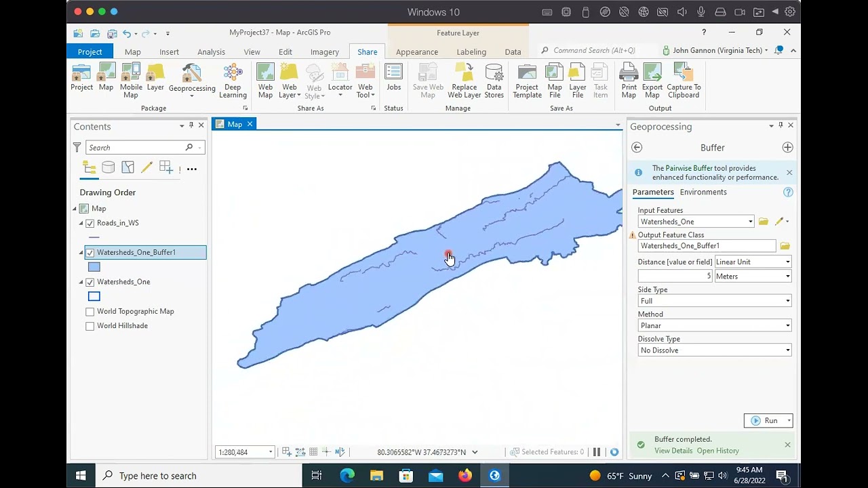Image resolution: width=868 pixels, height=488 pixels.
Task: Open the Dissolve Type dropdown
Action: point(787,350)
